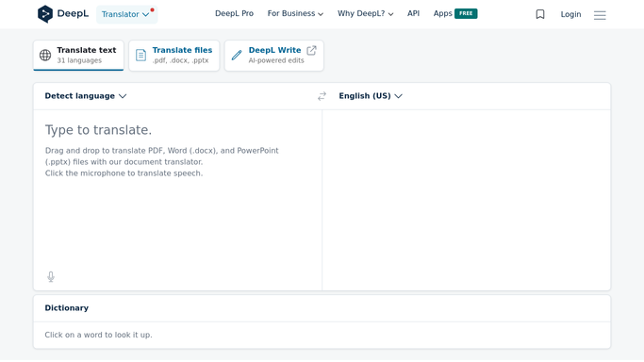This screenshot has height=362, width=644.
Task: Open the DeepL Pro link
Action: (234, 13)
